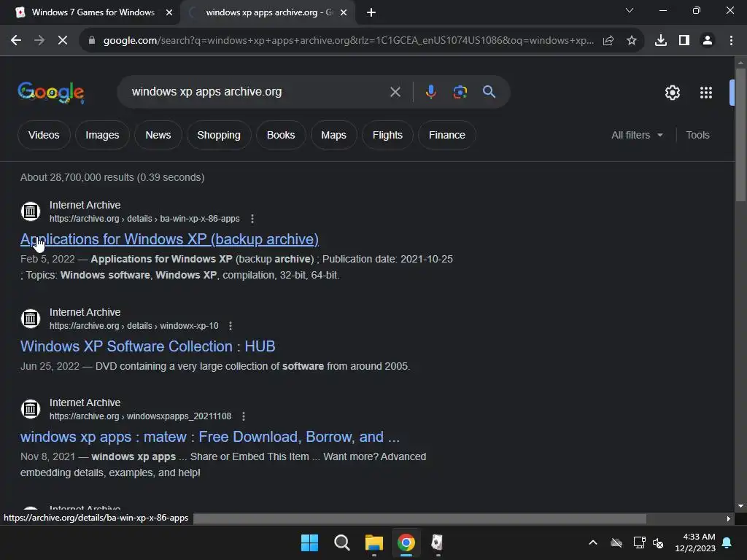Viewport: 747px width, 560px height.
Task: Open the Windows Start menu
Action: click(309, 542)
